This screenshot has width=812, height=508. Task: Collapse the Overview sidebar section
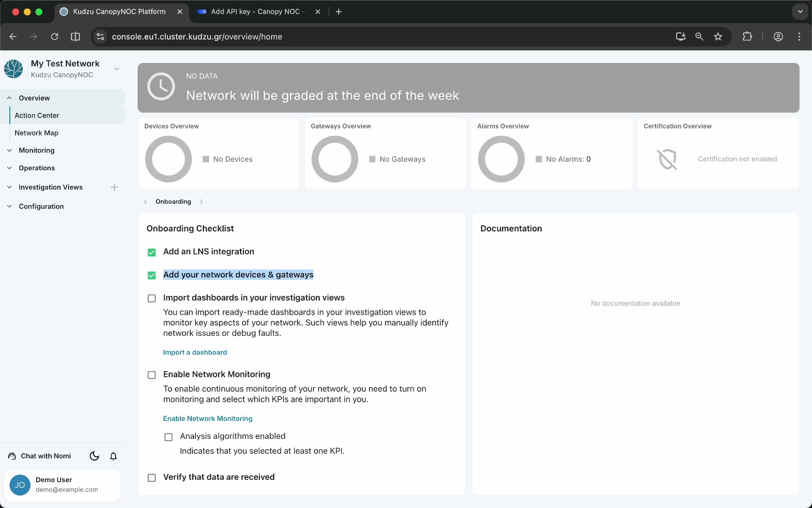tap(9, 98)
